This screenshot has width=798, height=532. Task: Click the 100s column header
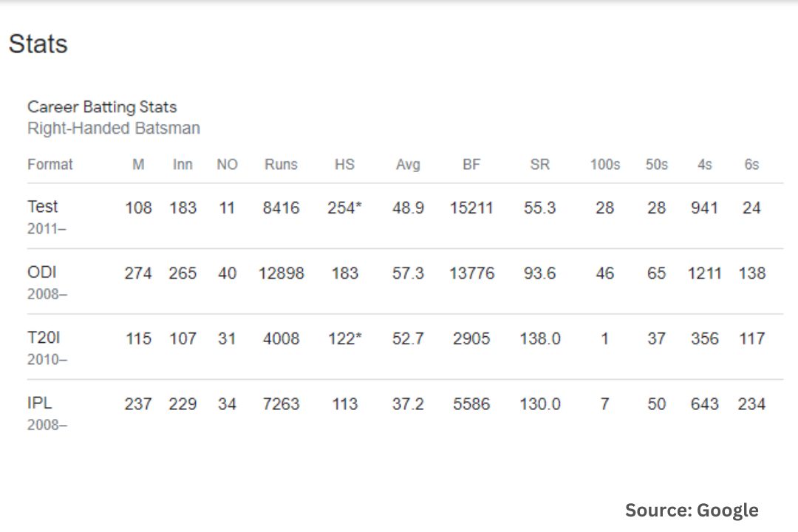(x=605, y=165)
